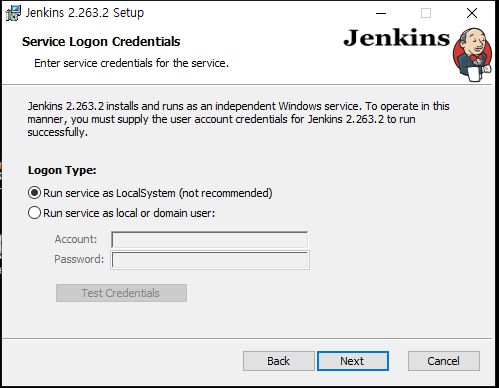The height and width of the screenshot is (388, 499).
Task: Click the 'Enter service credentials for the service.' text
Action: pyautogui.click(x=131, y=63)
